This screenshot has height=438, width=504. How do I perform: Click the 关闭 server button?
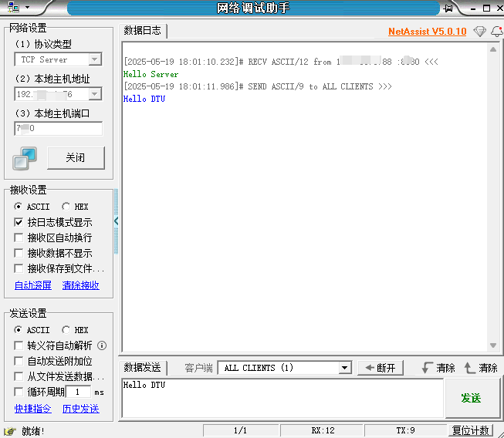coord(76,157)
